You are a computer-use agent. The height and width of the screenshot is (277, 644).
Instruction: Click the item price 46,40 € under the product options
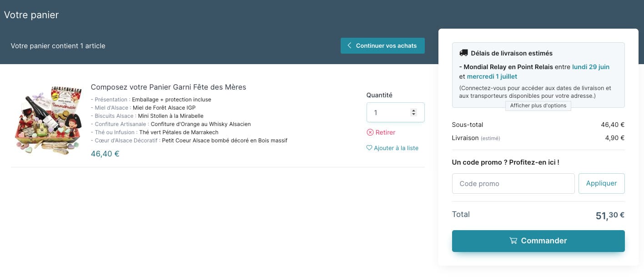pos(105,154)
